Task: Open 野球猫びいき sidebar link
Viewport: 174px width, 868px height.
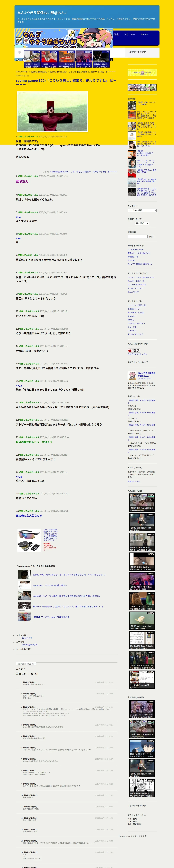Action: click(x=133, y=257)
